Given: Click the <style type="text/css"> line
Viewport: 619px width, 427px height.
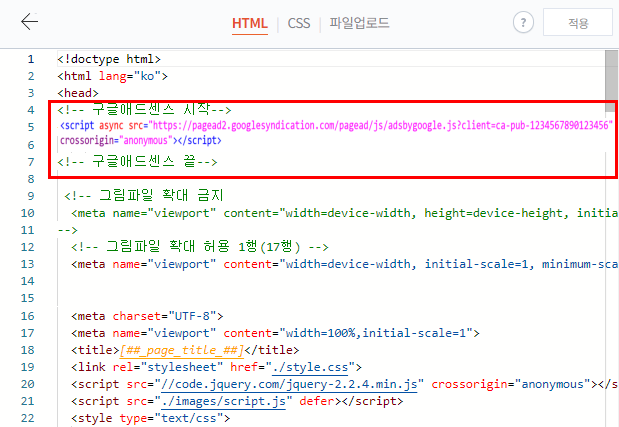Looking at the screenshot, I should pyautogui.click(x=150, y=418).
